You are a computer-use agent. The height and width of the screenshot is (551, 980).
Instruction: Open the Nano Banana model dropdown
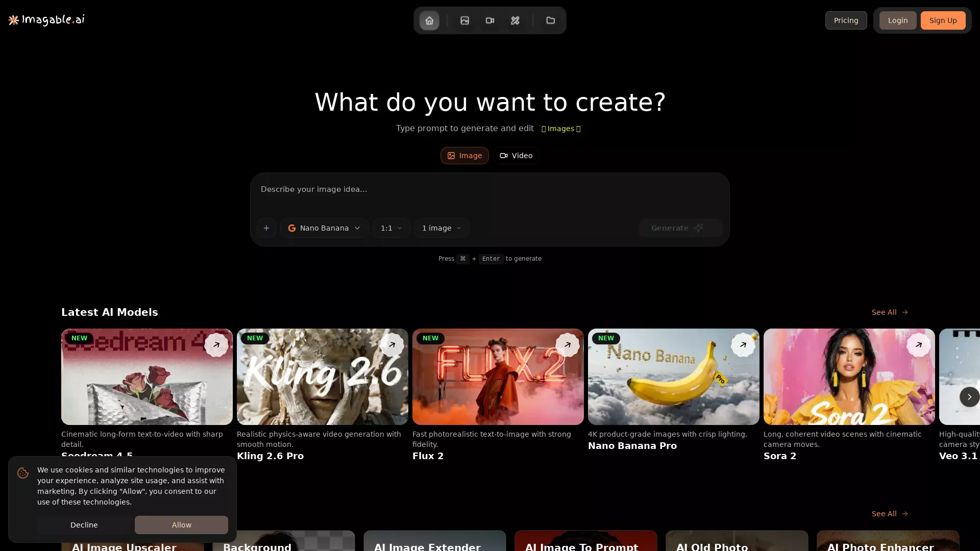coord(324,228)
